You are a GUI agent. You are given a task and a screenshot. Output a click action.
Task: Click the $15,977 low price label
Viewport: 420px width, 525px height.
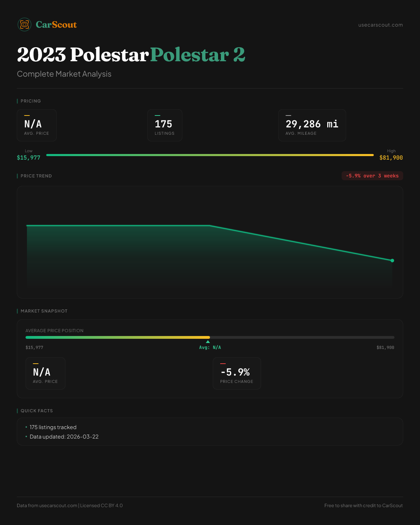click(x=29, y=158)
